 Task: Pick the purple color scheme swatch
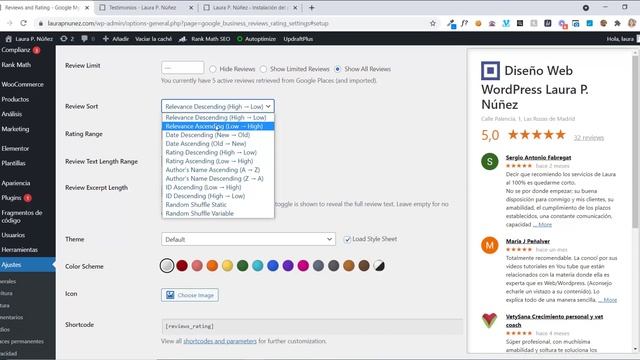tap(288, 266)
